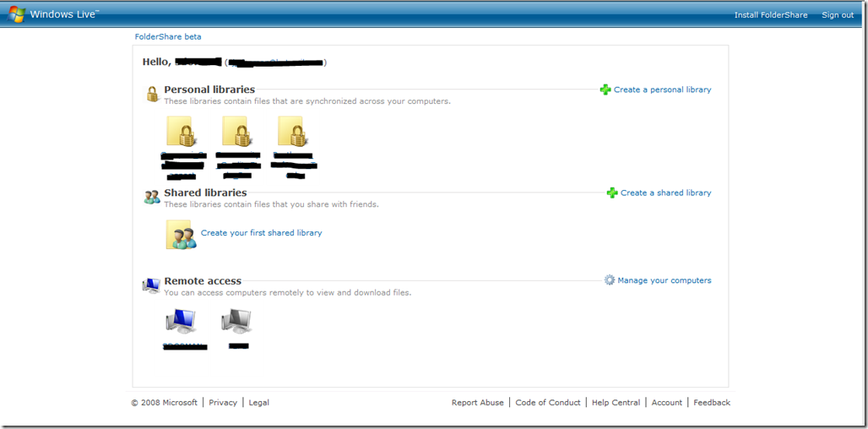Sign out of Windows Live
Image resolution: width=868 pixels, height=429 pixels.
pyautogui.click(x=838, y=15)
